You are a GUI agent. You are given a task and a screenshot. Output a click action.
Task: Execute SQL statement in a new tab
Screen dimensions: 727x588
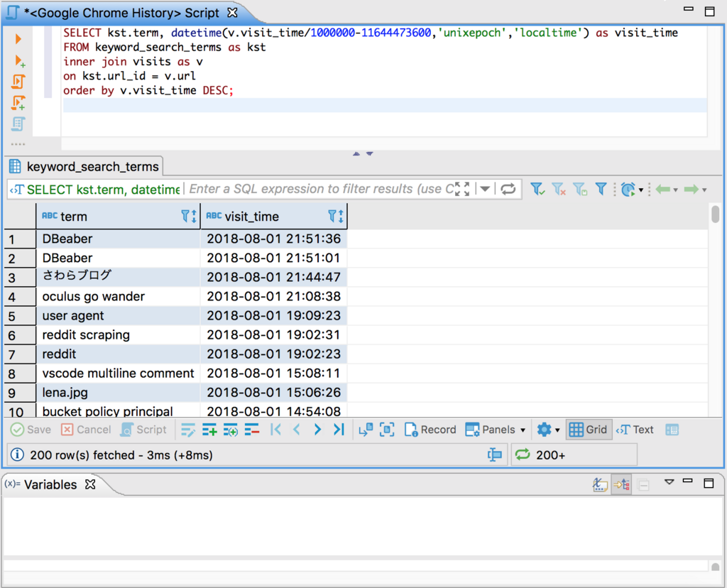coord(19,61)
